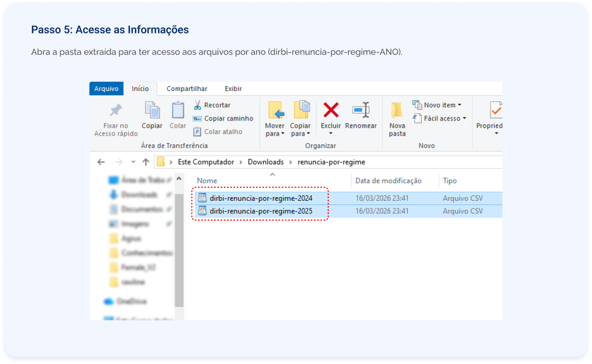The width and height of the screenshot is (592, 364).
Task: Click the Copiar caminho button
Action: coord(223,118)
